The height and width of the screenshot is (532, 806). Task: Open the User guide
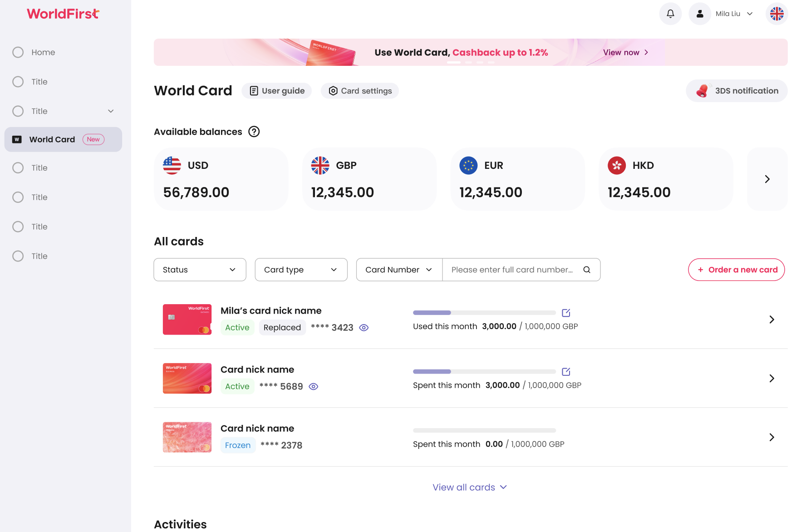[277, 91]
